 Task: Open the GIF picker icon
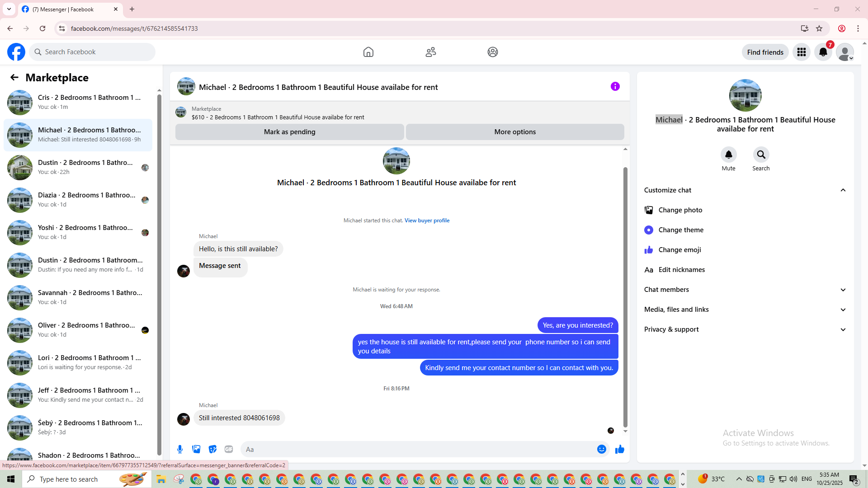tap(229, 449)
